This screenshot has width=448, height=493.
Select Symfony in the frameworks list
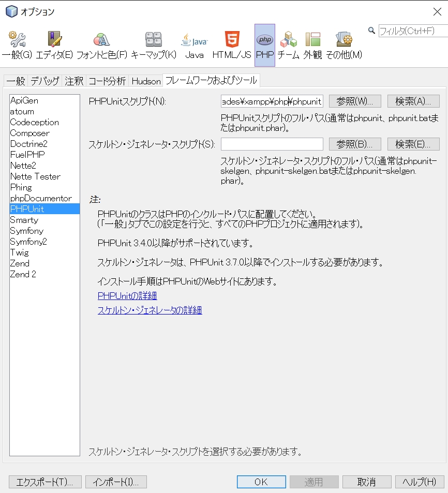(x=44, y=231)
